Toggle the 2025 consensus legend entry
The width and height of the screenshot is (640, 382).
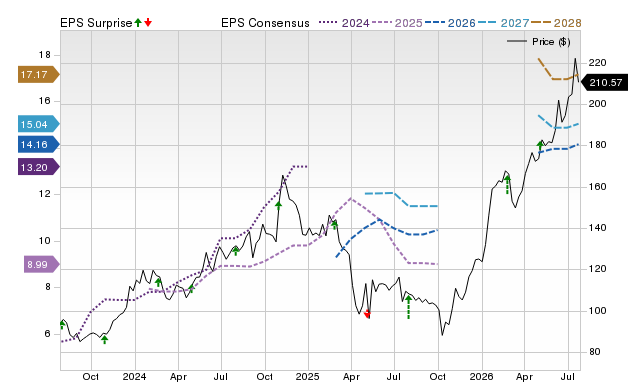tap(397, 23)
